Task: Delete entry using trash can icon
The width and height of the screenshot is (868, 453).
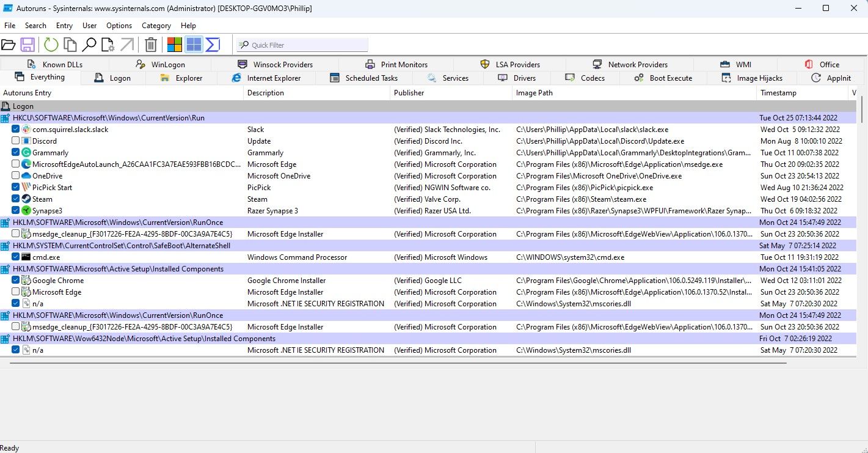Action: pyautogui.click(x=151, y=44)
